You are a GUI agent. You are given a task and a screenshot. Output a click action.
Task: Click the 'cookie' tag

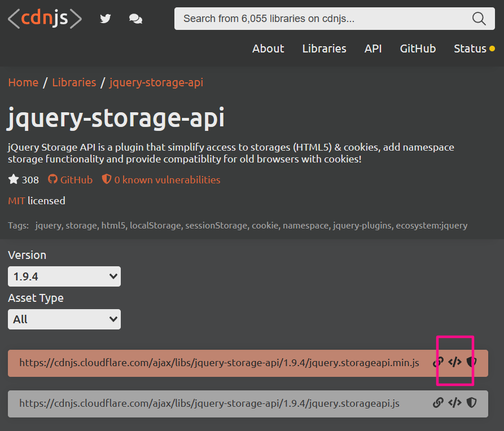pos(265,226)
